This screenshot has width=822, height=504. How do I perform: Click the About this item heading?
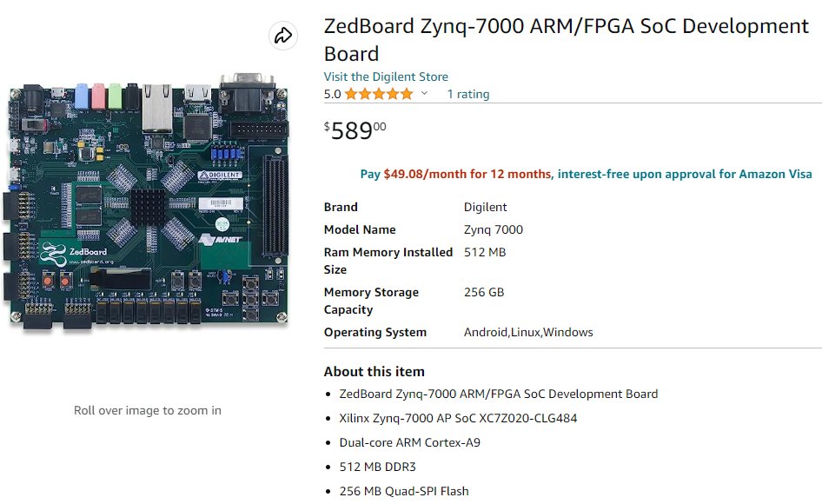[x=374, y=371]
